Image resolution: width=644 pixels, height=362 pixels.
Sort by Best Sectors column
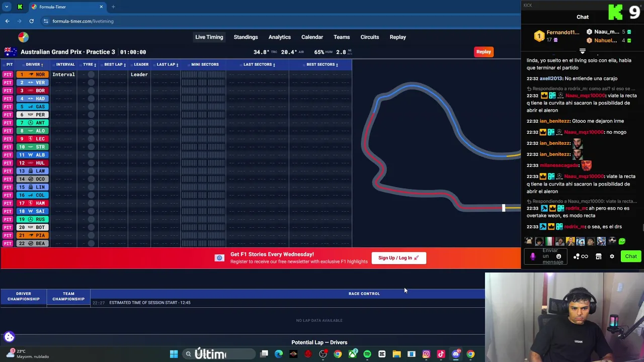click(x=322, y=64)
